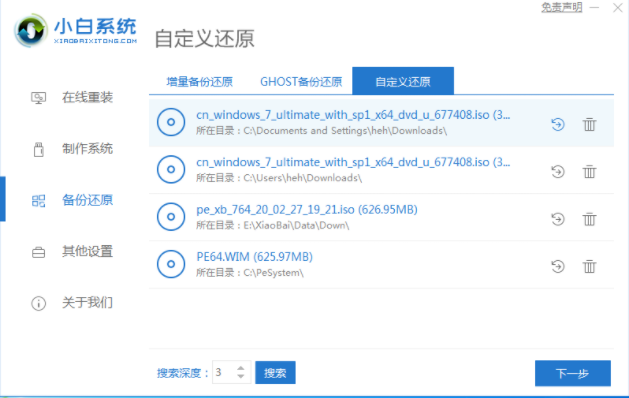This screenshot has height=398, width=629.
Task: Decrease search depth with down arrow
Action: coord(241,376)
